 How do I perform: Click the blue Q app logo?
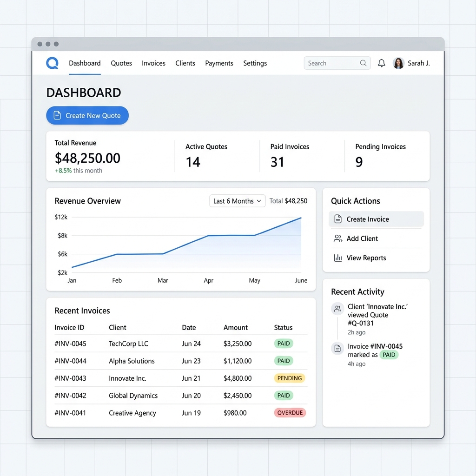(52, 63)
